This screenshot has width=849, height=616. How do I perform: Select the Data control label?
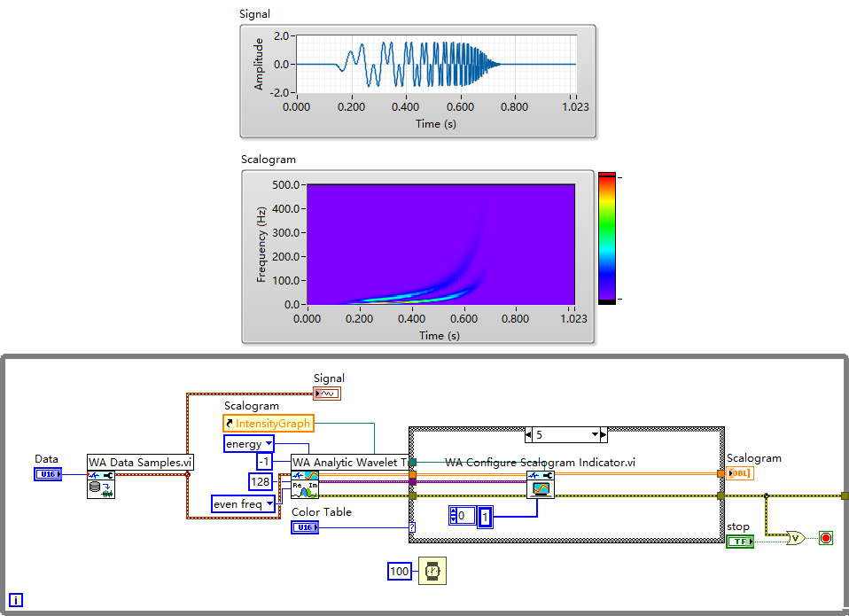pyautogui.click(x=47, y=459)
